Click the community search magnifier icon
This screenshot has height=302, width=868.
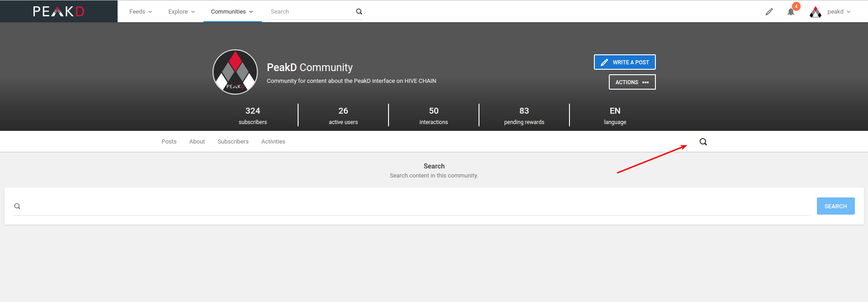click(x=703, y=142)
